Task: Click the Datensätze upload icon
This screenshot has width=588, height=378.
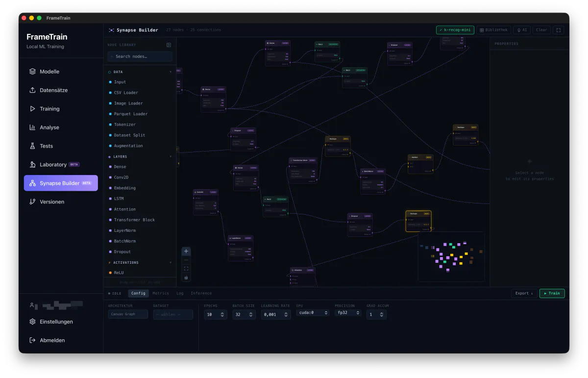Action: (x=32, y=90)
